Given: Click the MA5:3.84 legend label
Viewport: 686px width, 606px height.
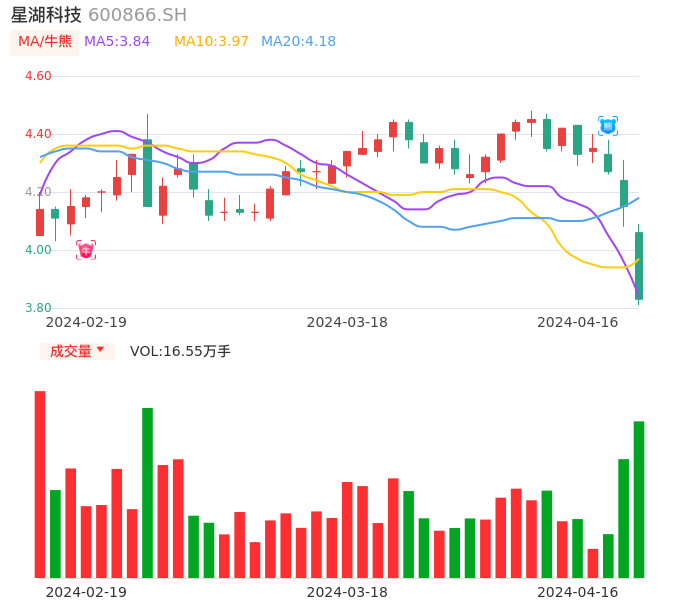Looking at the screenshot, I should click(117, 42).
